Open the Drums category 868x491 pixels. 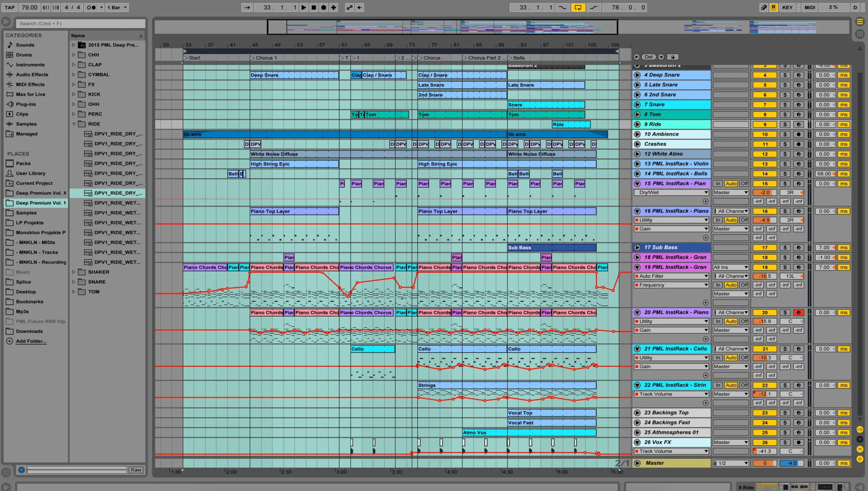(x=24, y=55)
